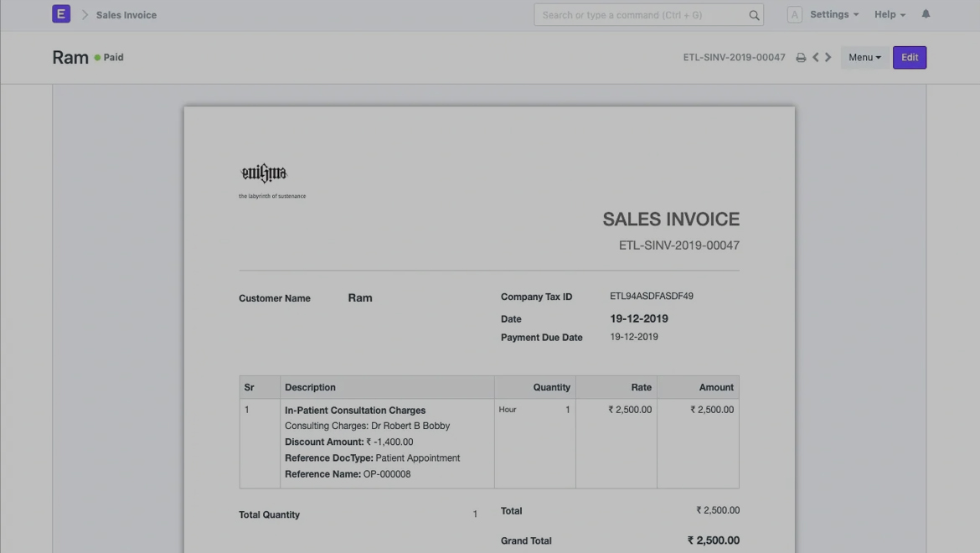Image resolution: width=980 pixels, height=553 pixels.
Task: Go to previous document with left arrow
Action: click(x=816, y=58)
